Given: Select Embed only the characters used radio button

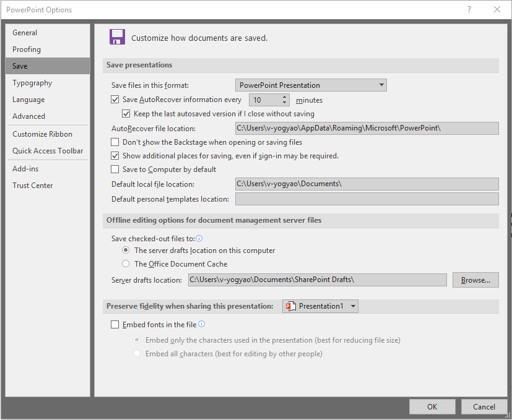Looking at the screenshot, I should pos(137,340).
